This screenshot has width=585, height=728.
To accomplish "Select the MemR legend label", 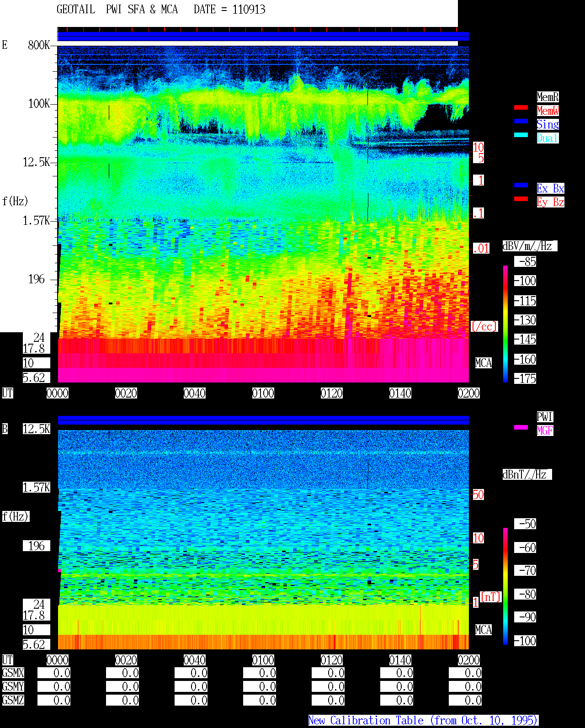I will tap(548, 97).
